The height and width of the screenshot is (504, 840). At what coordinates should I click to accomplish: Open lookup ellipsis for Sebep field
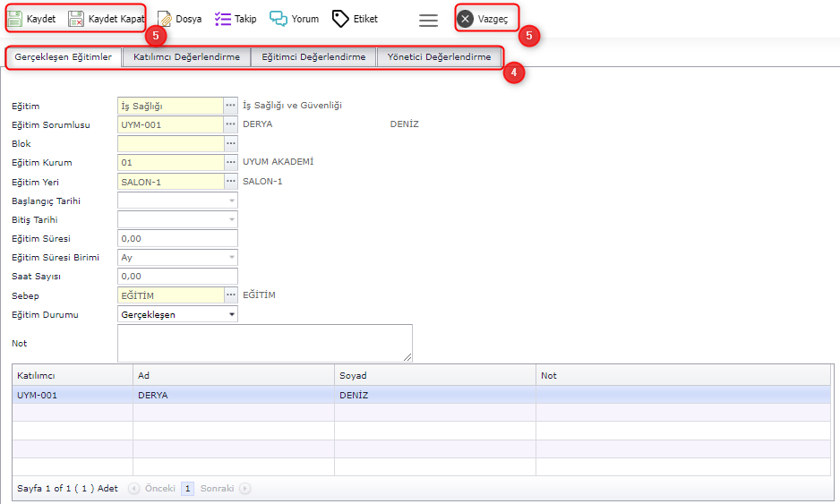[230, 295]
